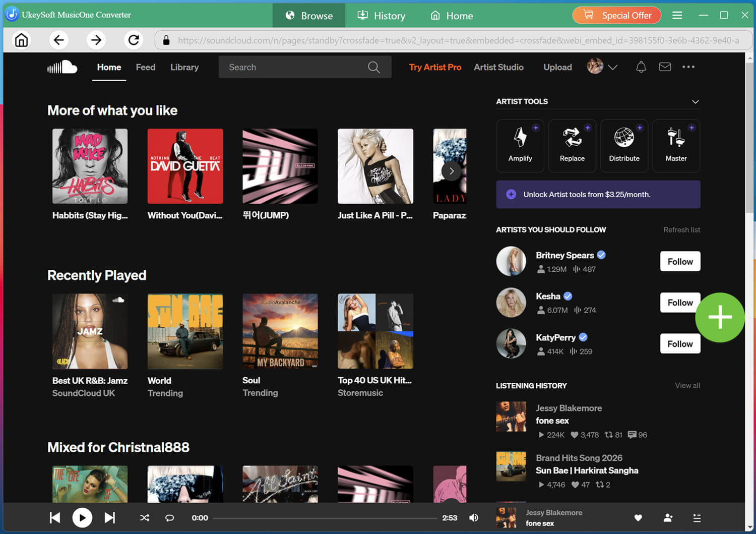The width and height of the screenshot is (756, 534).
Task: Expand the profile avatar dropdown
Action: (x=602, y=67)
